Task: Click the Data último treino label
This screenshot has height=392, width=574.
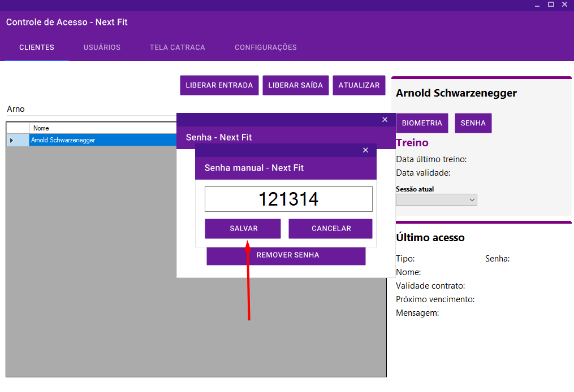Action: (431, 159)
